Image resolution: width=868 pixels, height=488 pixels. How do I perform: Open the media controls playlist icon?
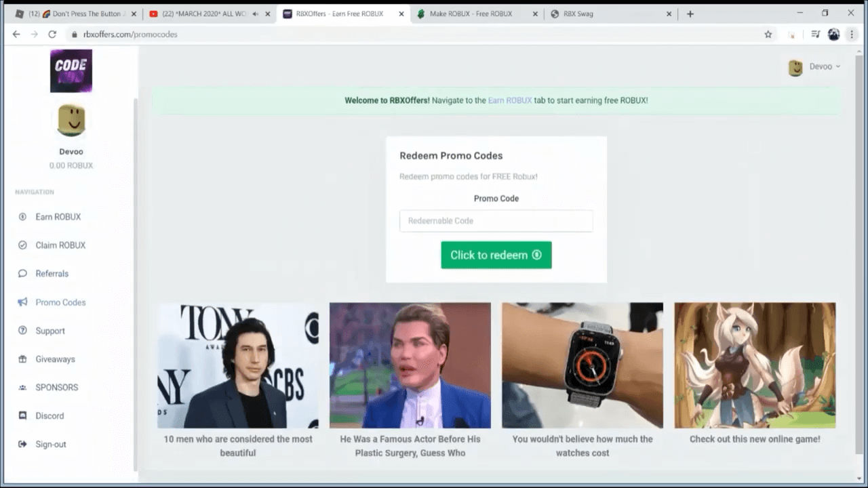tap(814, 34)
